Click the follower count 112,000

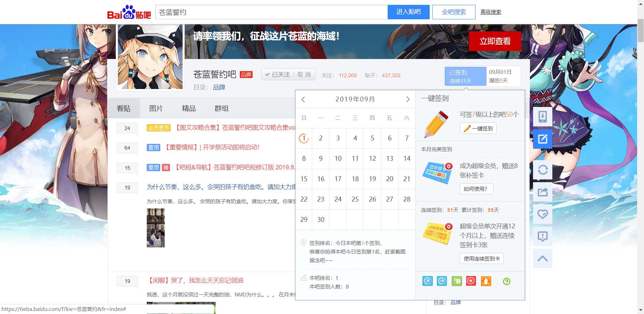click(x=348, y=76)
